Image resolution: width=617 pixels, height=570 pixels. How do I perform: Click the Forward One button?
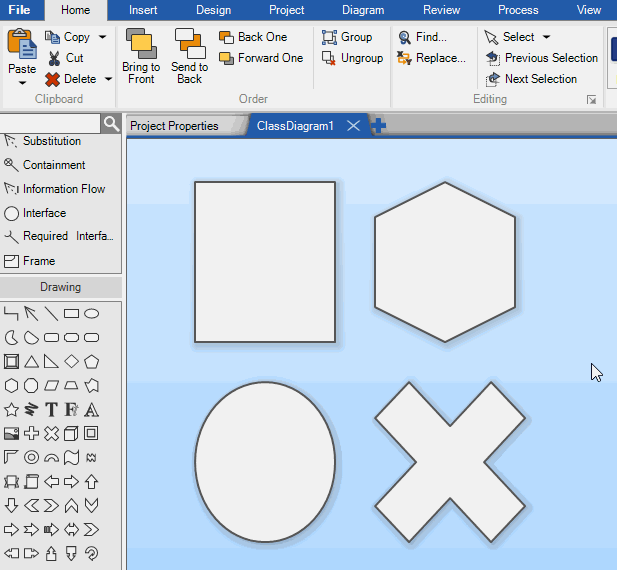[x=261, y=58]
